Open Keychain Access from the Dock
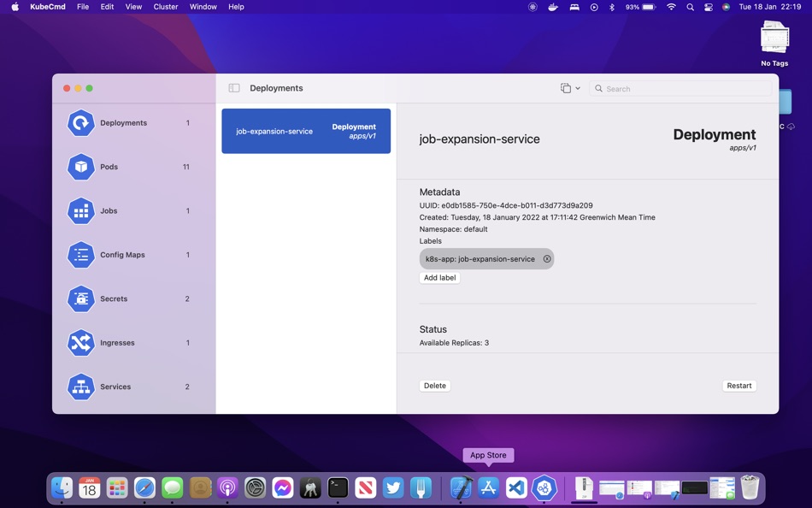Image resolution: width=812 pixels, height=508 pixels. [310, 487]
